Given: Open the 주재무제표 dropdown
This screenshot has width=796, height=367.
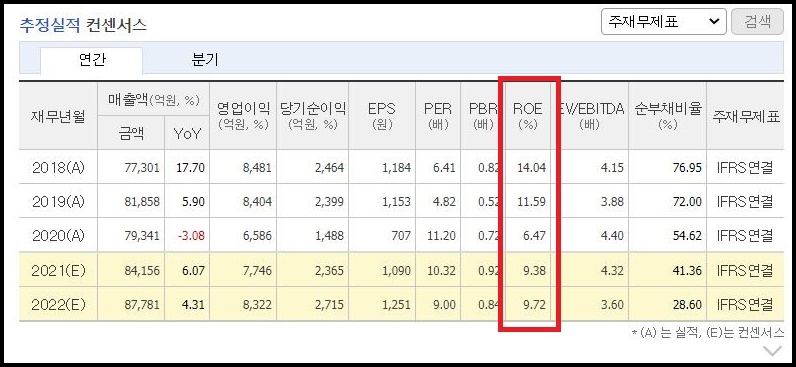Looking at the screenshot, I should [664, 21].
